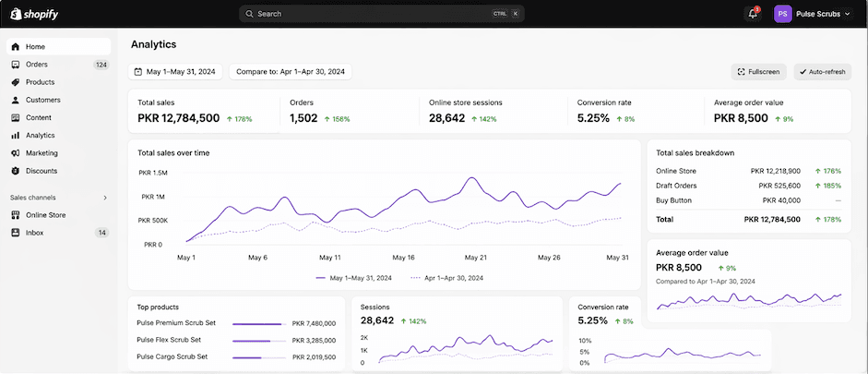Open Average order value metric card
868x374 pixels.
tap(778, 111)
